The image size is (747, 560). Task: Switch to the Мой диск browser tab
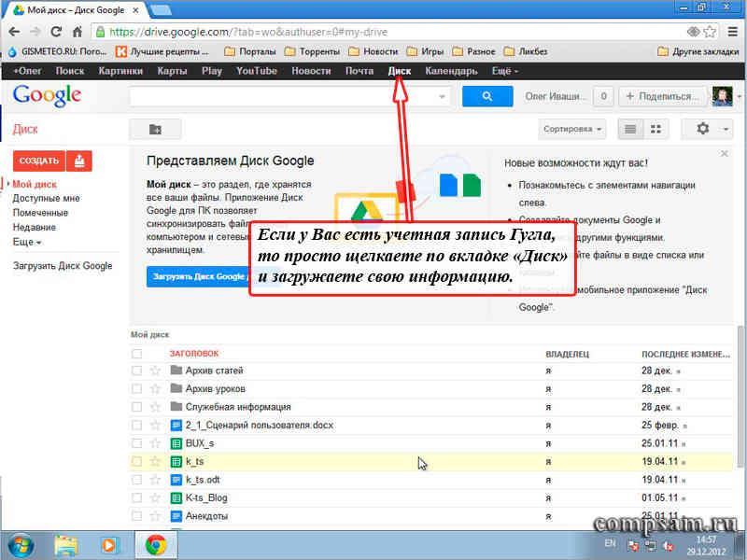pyautogui.click(x=76, y=10)
